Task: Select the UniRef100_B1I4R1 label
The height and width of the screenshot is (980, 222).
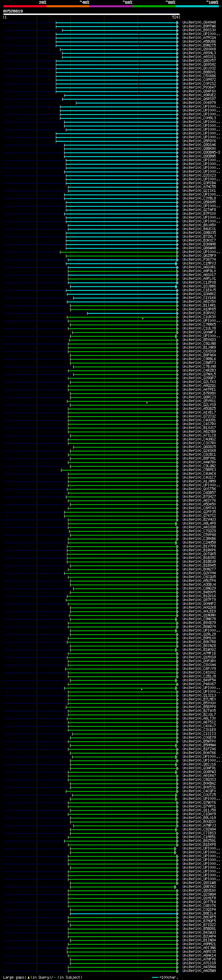Action: pyautogui.click(x=199, y=305)
